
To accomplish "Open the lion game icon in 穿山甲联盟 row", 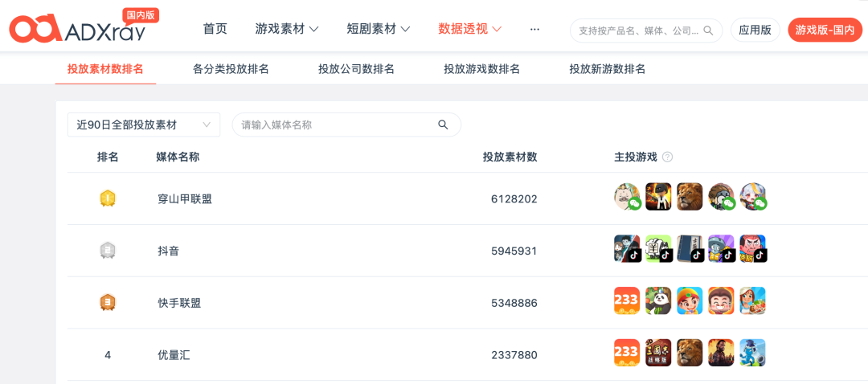I will [690, 197].
